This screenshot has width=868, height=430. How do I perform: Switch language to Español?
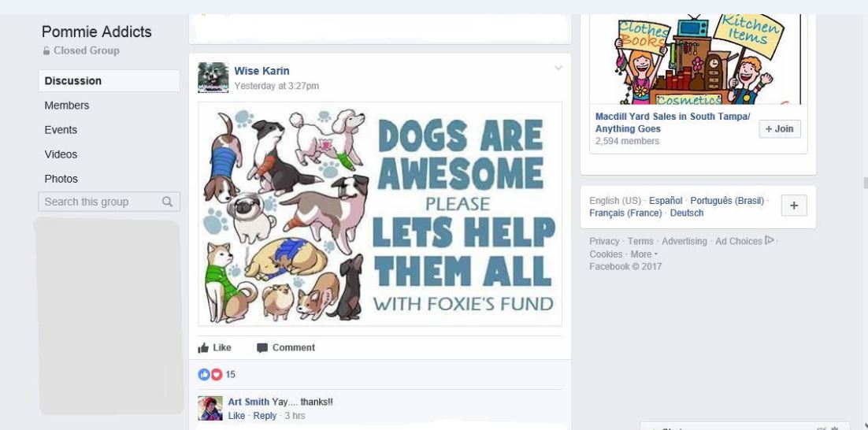[666, 200]
